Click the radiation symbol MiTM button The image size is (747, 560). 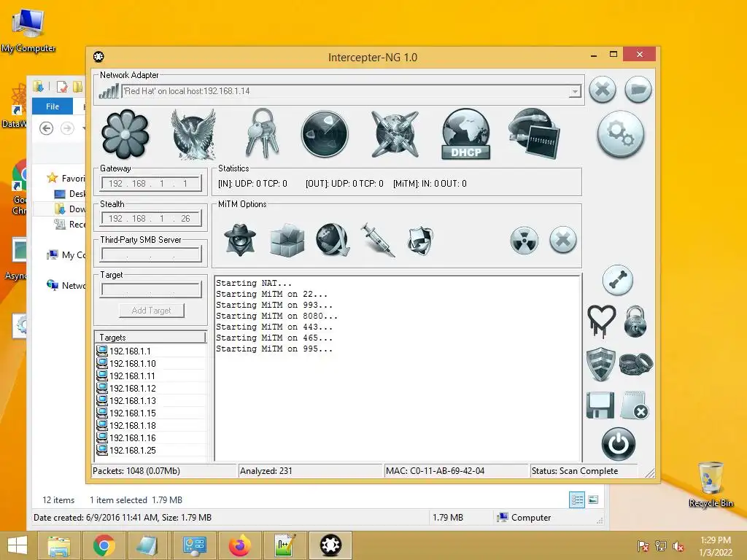click(x=524, y=240)
